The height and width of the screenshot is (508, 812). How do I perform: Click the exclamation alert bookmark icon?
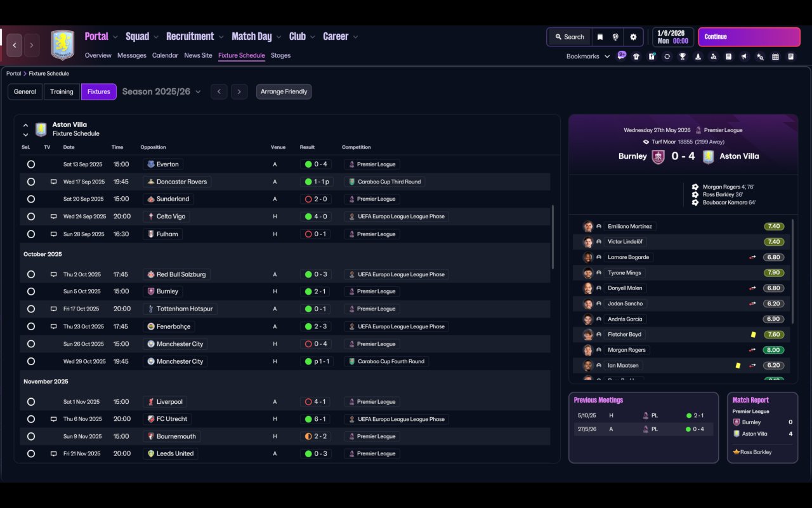[652, 57]
